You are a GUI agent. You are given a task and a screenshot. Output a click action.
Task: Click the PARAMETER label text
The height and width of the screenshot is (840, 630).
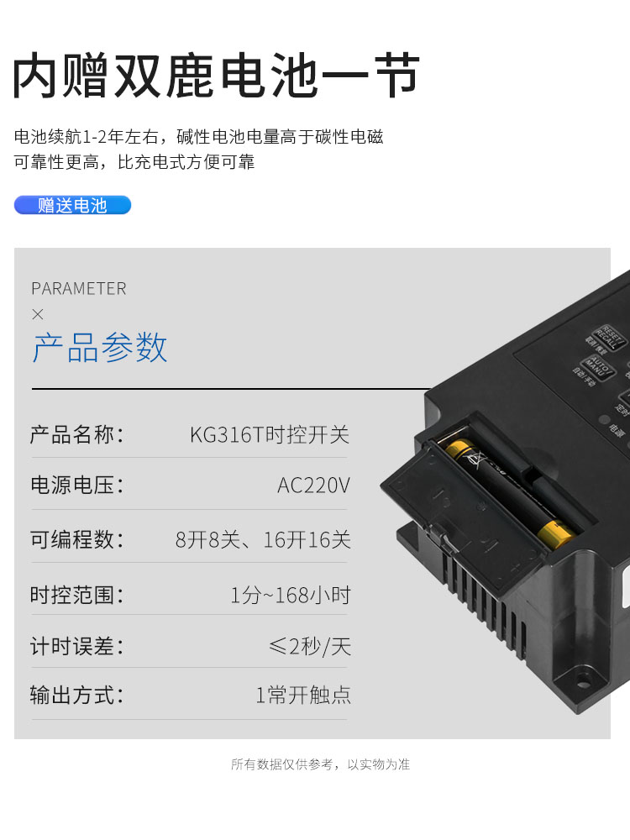click(x=79, y=289)
